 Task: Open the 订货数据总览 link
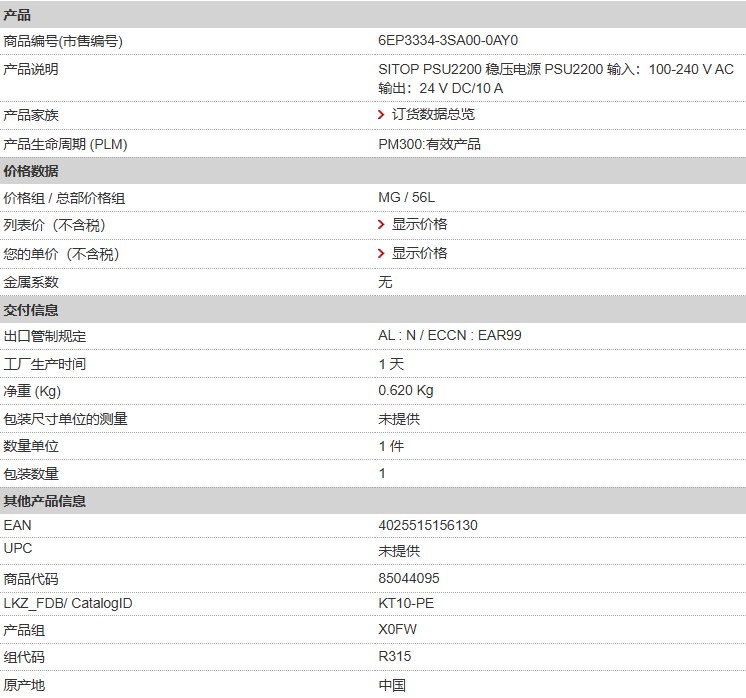tap(433, 115)
